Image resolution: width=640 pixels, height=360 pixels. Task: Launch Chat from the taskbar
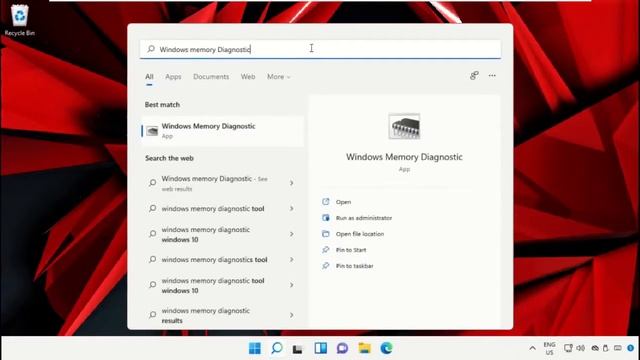coord(342,348)
